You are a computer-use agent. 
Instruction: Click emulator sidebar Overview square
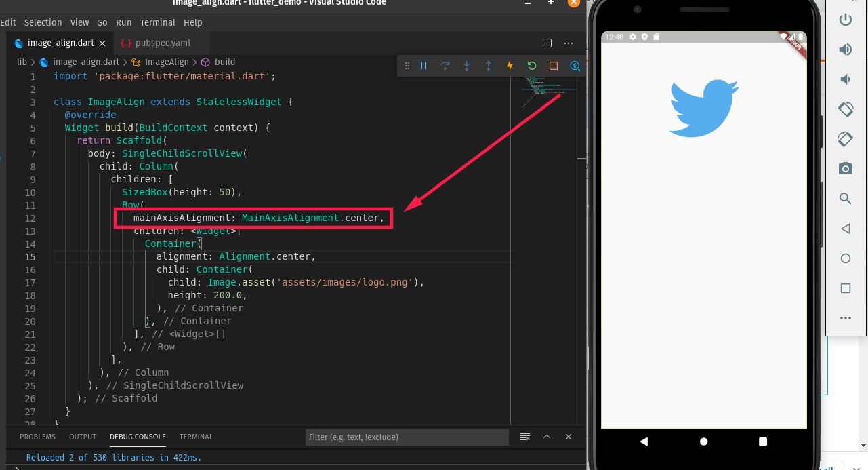tap(846, 288)
